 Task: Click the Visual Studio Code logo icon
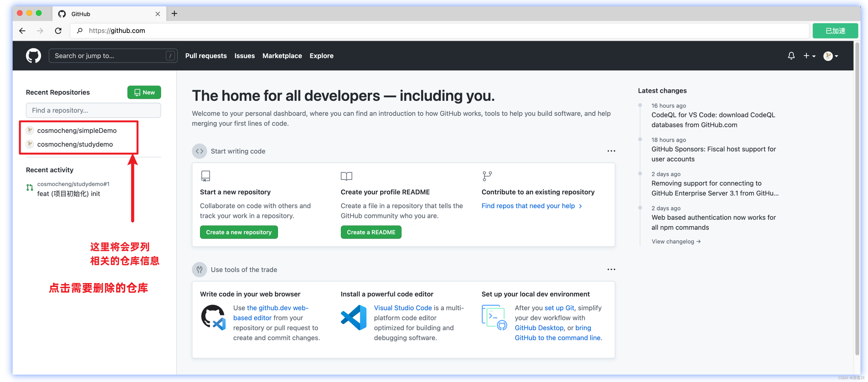tap(354, 318)
